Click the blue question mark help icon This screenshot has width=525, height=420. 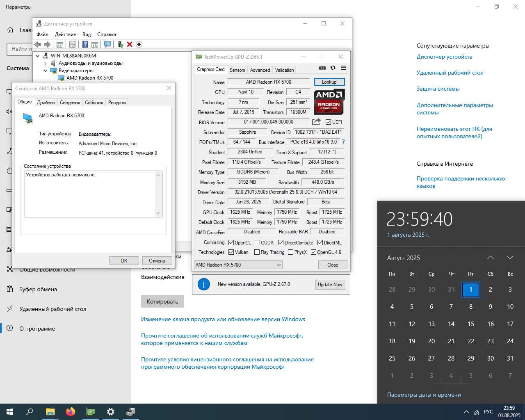(85, 44)
